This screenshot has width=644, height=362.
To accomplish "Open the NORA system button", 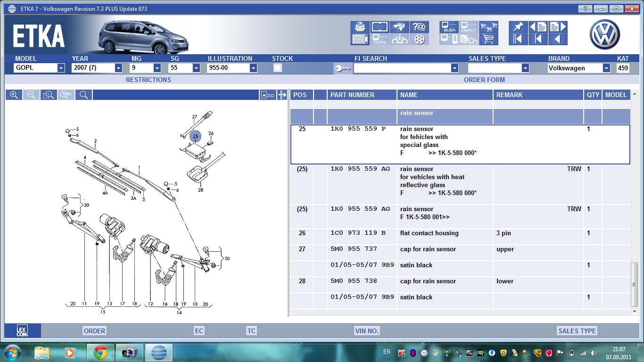I will [380, 39].
